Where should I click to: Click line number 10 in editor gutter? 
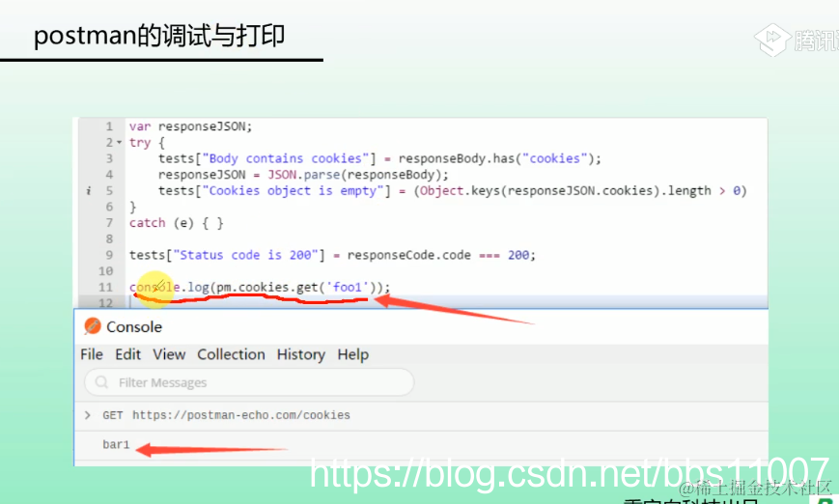tap(106, 270)
